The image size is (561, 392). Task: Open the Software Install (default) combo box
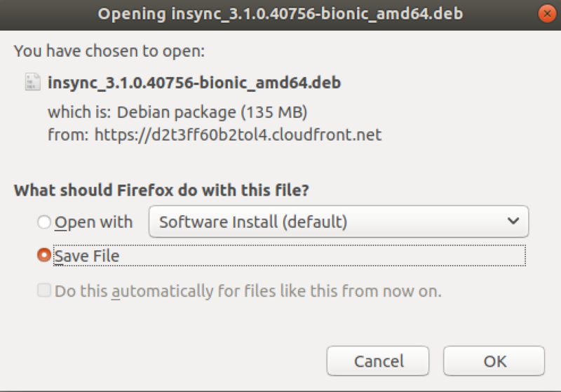[338, 222]
